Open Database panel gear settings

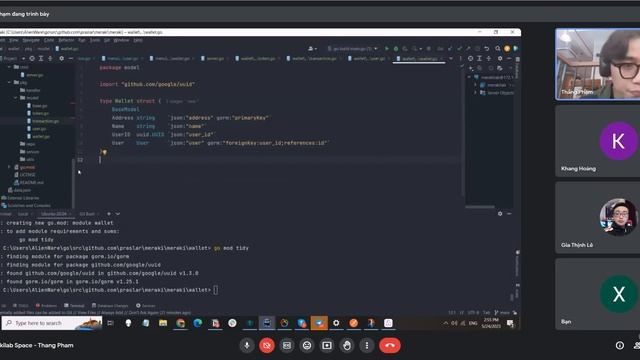(x=500, y=58)
